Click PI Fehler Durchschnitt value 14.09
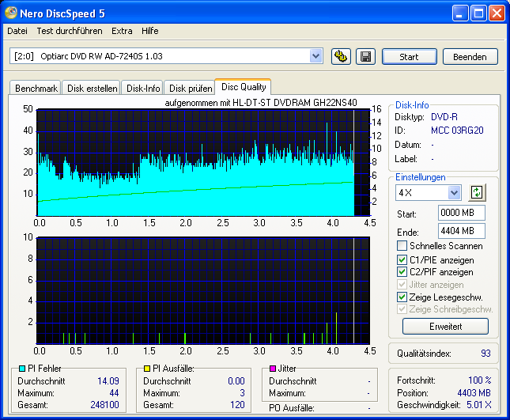 [x=108, y=381]
